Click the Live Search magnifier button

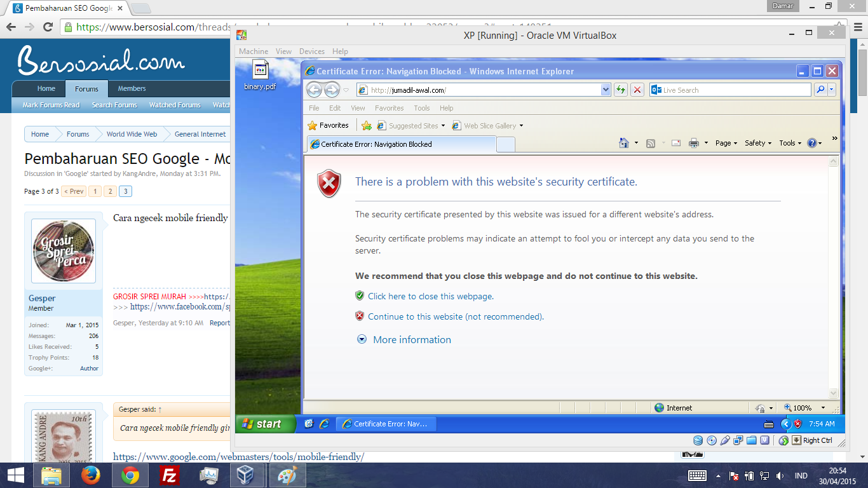point(820,90)
